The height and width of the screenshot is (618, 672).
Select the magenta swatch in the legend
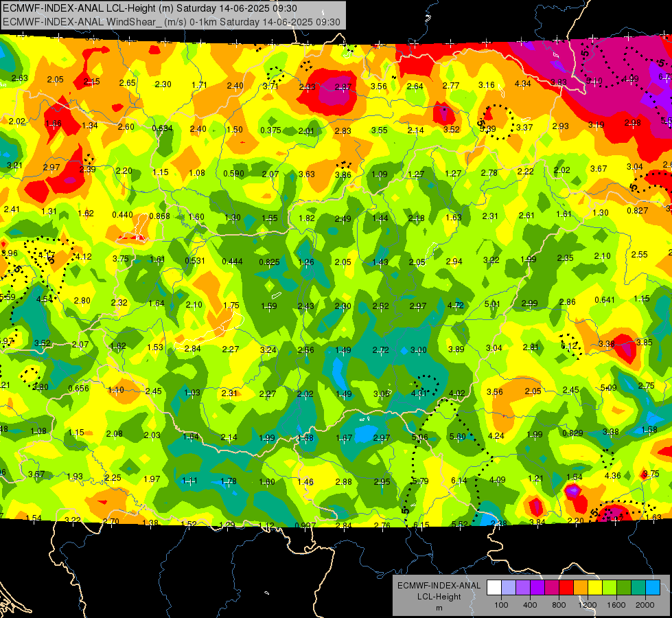coord(552,588)
